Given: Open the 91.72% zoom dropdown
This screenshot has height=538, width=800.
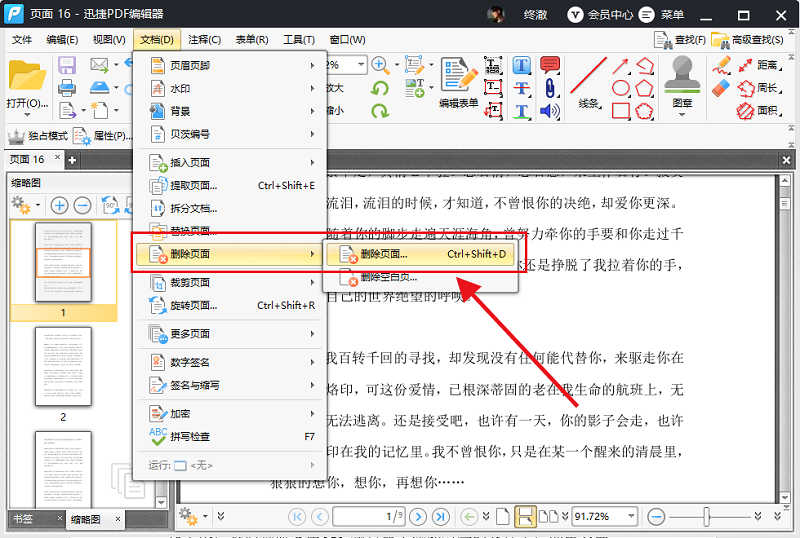Looking at the screenshot, I should (x=631, y=516).
